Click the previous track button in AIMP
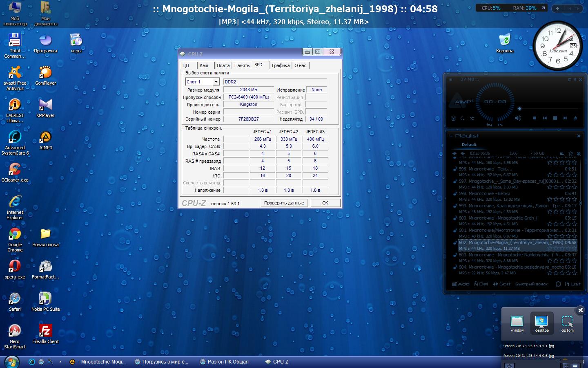The width and height of the screenshot is (588, 368). pos(545,118)
